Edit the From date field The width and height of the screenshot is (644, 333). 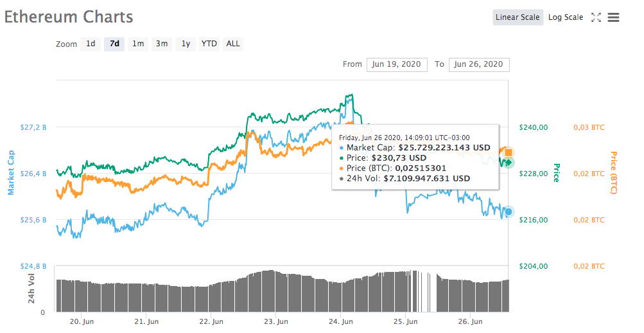(x=397, y=64)
